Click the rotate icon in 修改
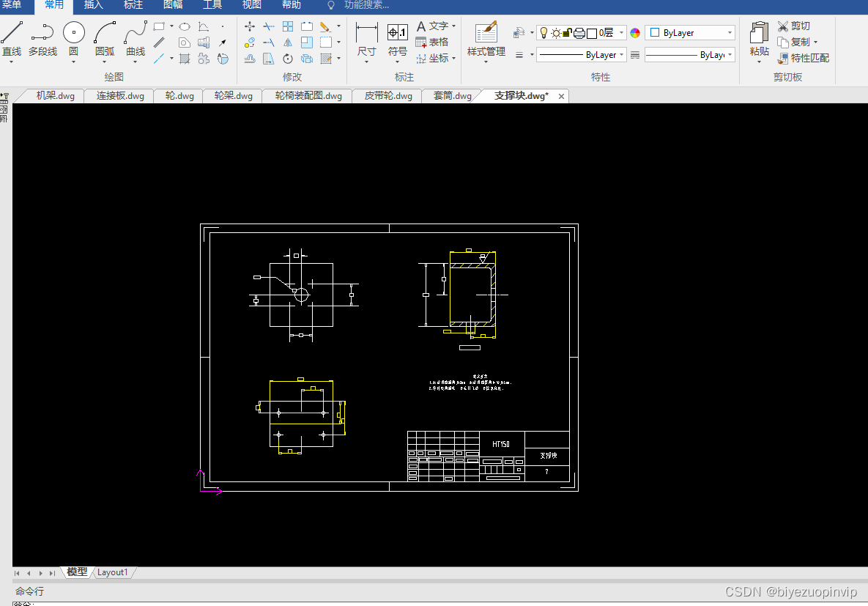Image resolution: width=868 pixels, height=606 pixels. [288, 58]
